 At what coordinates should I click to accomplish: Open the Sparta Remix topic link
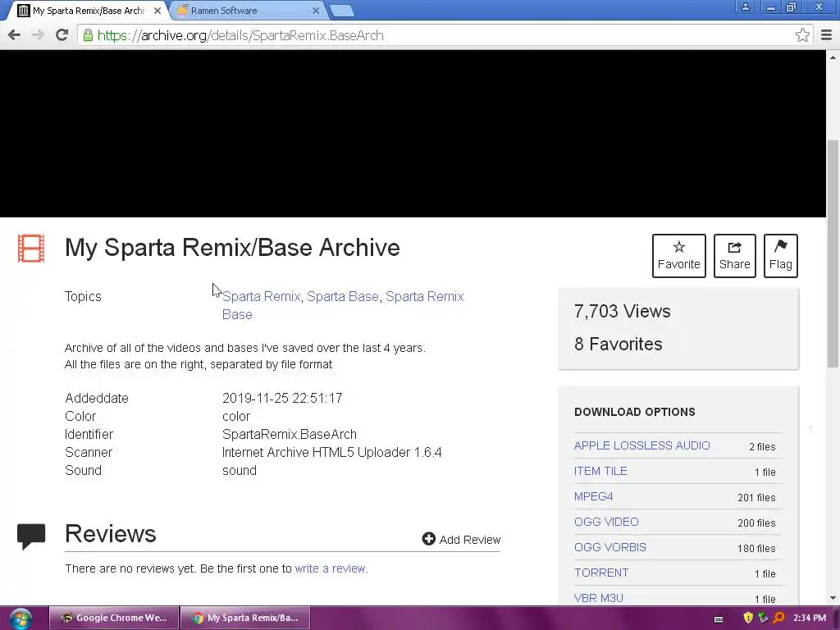[262, 296]
